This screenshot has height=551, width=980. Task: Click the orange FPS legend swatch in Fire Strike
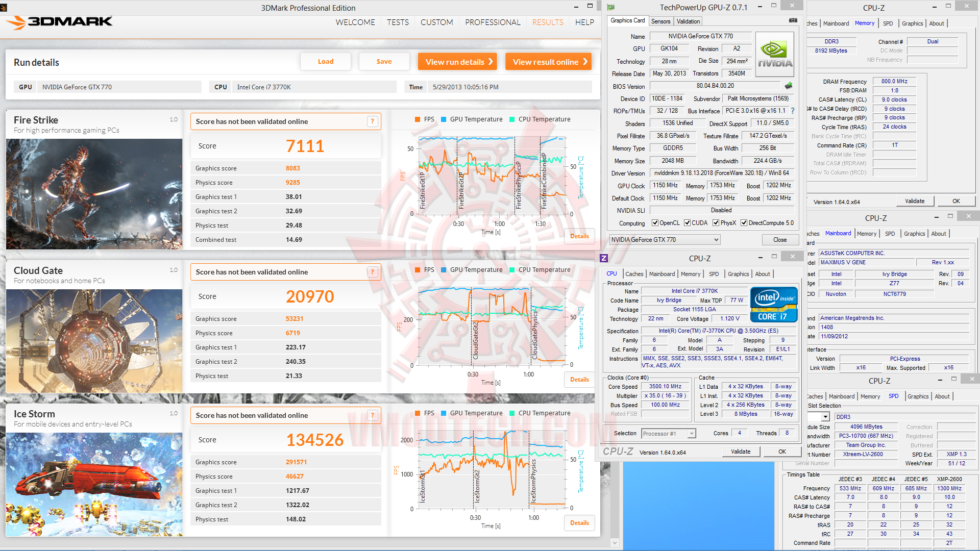(x=418, y=119)
